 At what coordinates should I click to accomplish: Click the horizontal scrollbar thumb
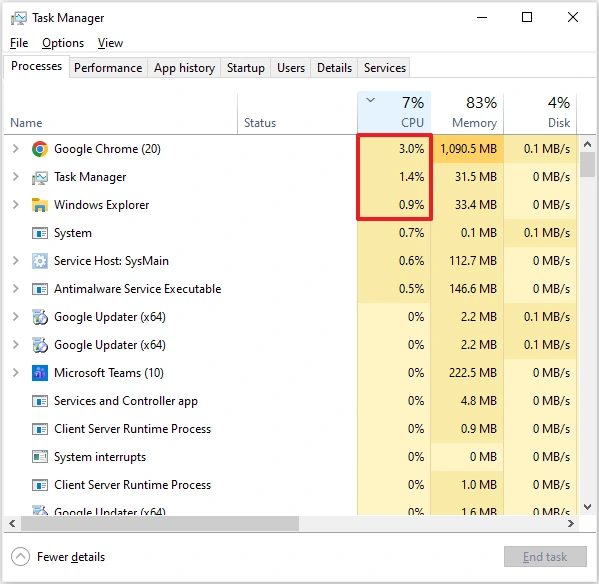click(x=160, y=523)
